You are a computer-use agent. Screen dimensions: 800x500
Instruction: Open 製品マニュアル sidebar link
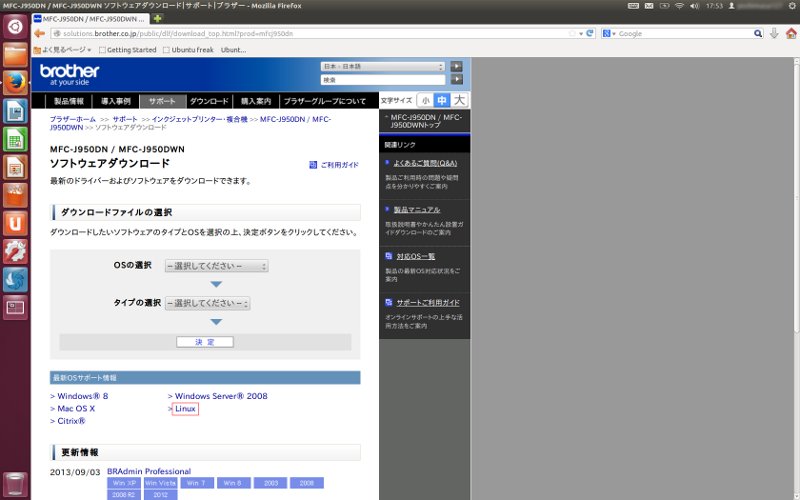pos(417,210)
